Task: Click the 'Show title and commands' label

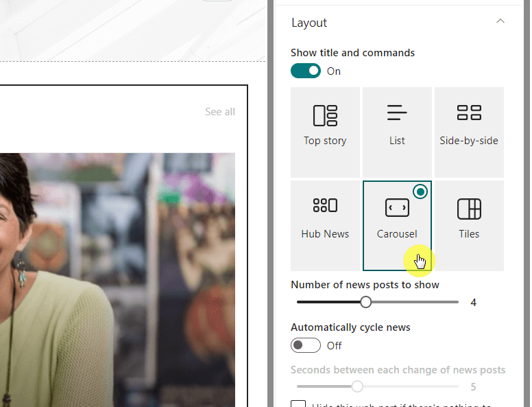Action: click(x=352, y=53)
